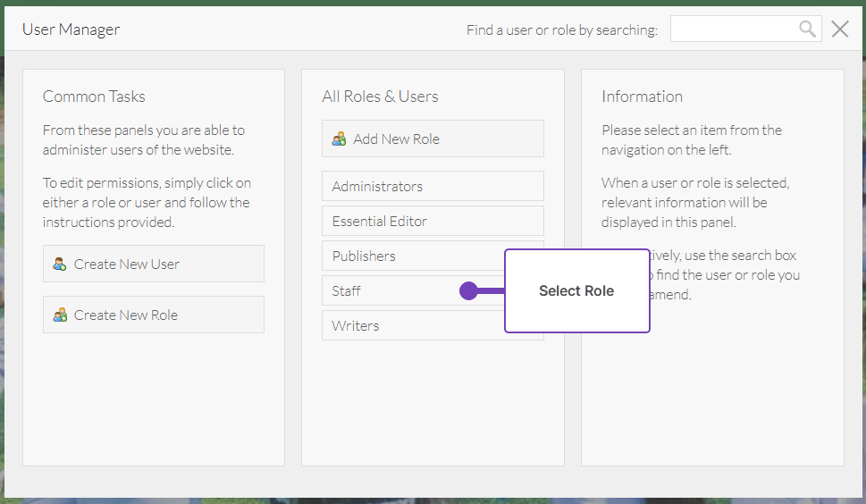866x504 pixels.
Task: Click the group icon on Create New Role
Action: (60, 315)
